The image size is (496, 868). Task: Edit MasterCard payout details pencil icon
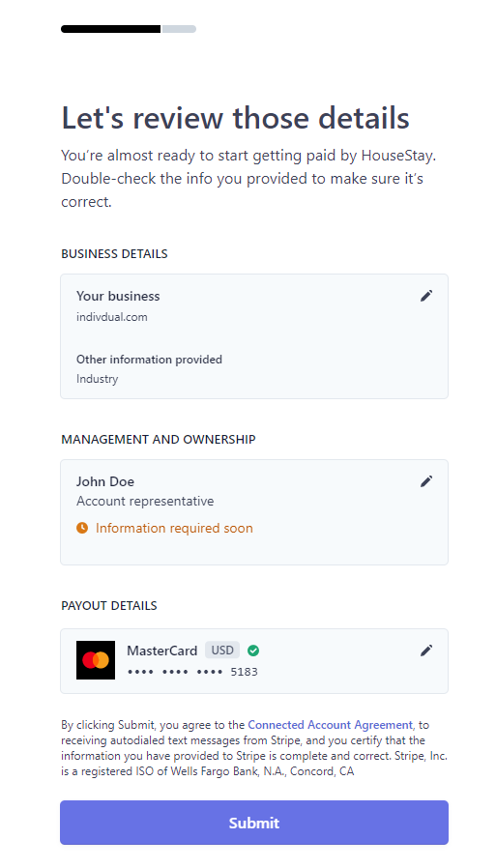tap(425, 651)
